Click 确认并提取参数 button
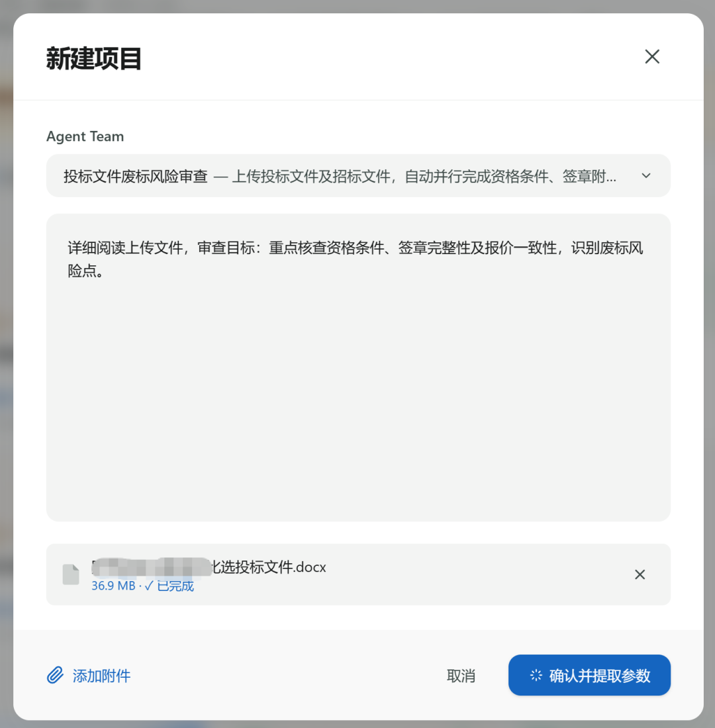 pos(589,675)
